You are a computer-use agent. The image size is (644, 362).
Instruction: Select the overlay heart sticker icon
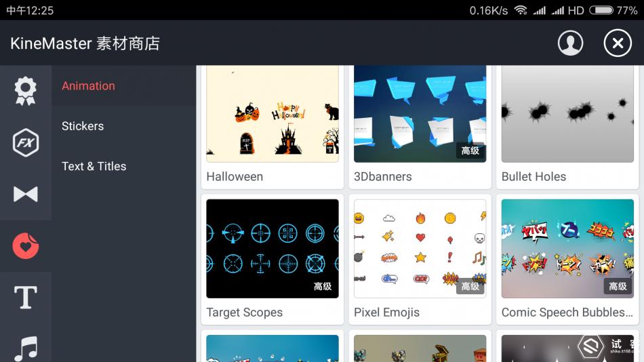click(26, 245)
